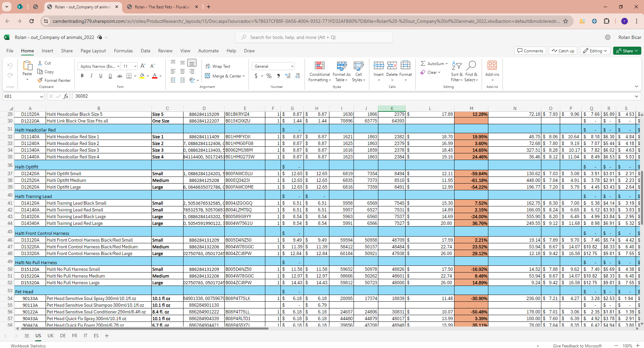Screen dimensions: 644x348
Task: Click the Delete cells icon
Action: (392, 65)
